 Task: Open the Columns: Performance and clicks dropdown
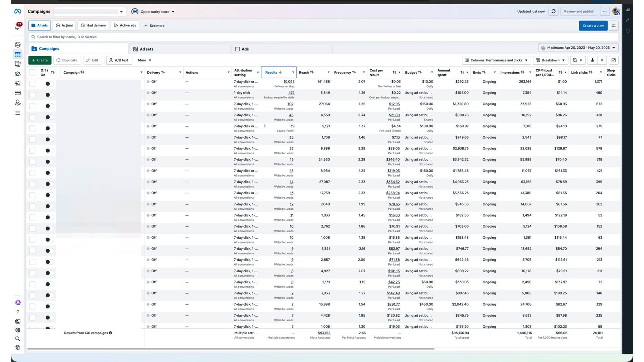click(496, 60)
